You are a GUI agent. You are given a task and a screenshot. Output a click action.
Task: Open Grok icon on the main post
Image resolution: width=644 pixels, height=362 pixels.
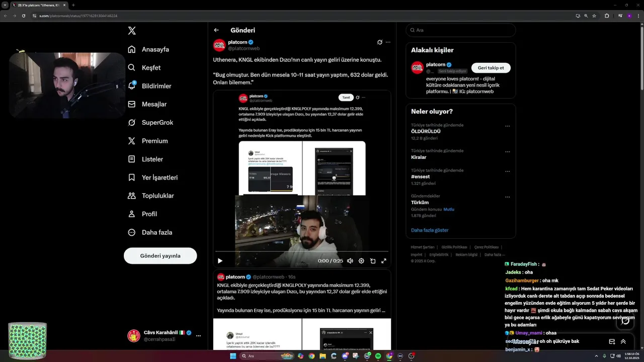click(x=380, y=42)
